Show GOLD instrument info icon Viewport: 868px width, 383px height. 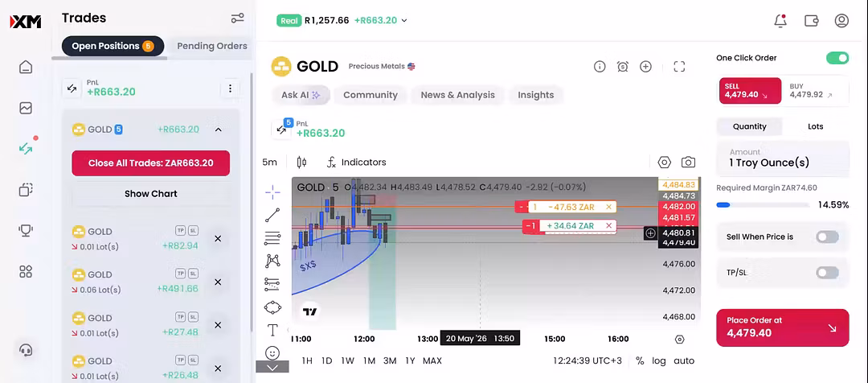[x=600, y=67]
